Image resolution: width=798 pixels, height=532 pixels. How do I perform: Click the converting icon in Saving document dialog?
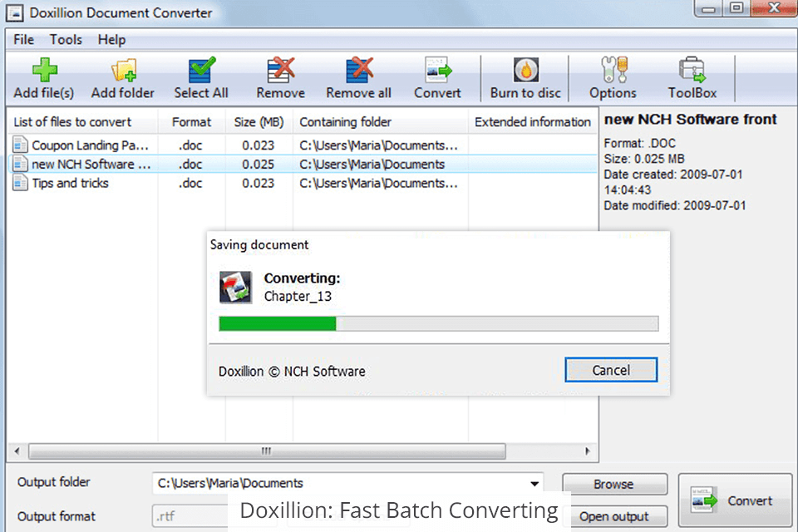(235, 287)
